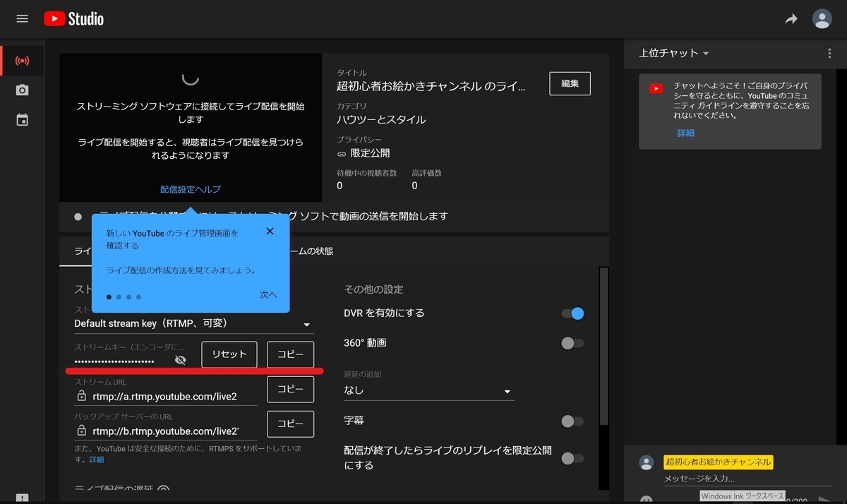Image resolution: width=847 pixels, height=504 pixels.
Task: Click the ハウツーとスタイル category text
Action: pos(381,120)
